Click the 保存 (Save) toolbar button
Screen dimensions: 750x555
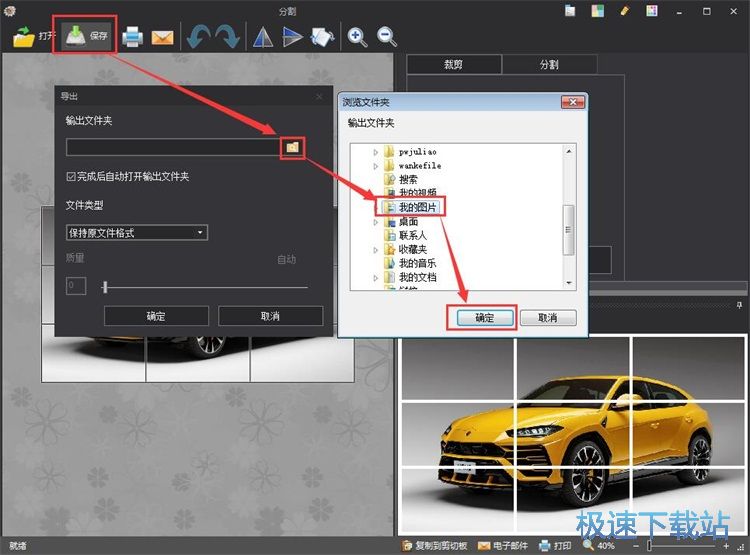point(88,36)
